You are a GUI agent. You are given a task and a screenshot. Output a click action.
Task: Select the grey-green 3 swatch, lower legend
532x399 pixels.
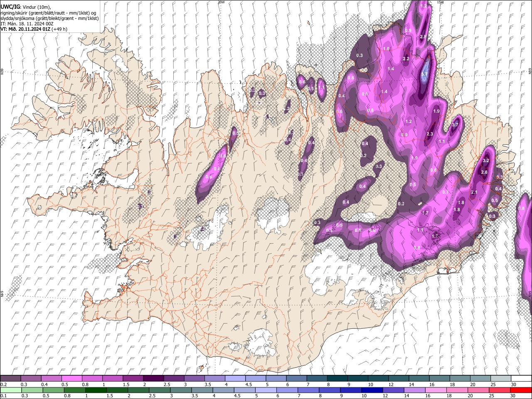[x=180, y=390]
